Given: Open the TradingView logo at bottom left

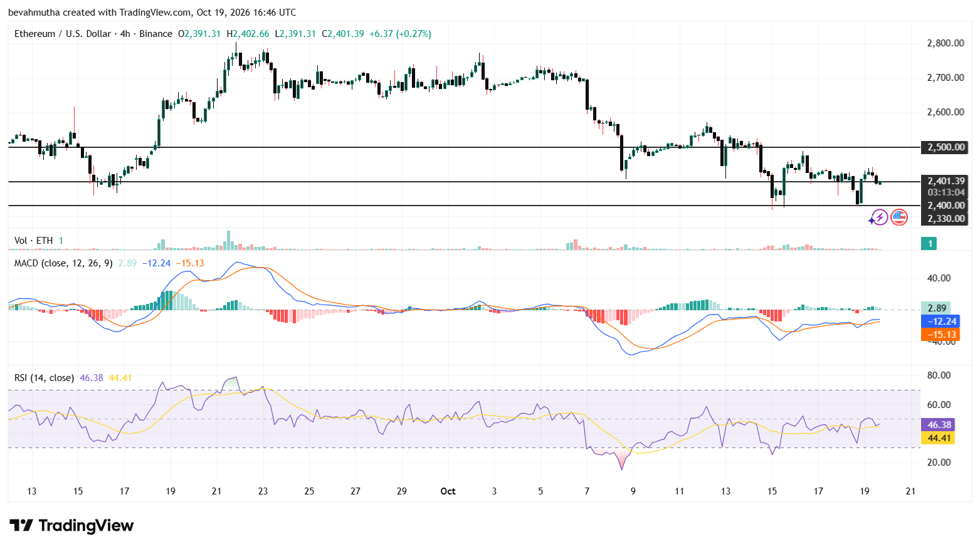Looking at the screenshot, I should [x=71, y=525].
